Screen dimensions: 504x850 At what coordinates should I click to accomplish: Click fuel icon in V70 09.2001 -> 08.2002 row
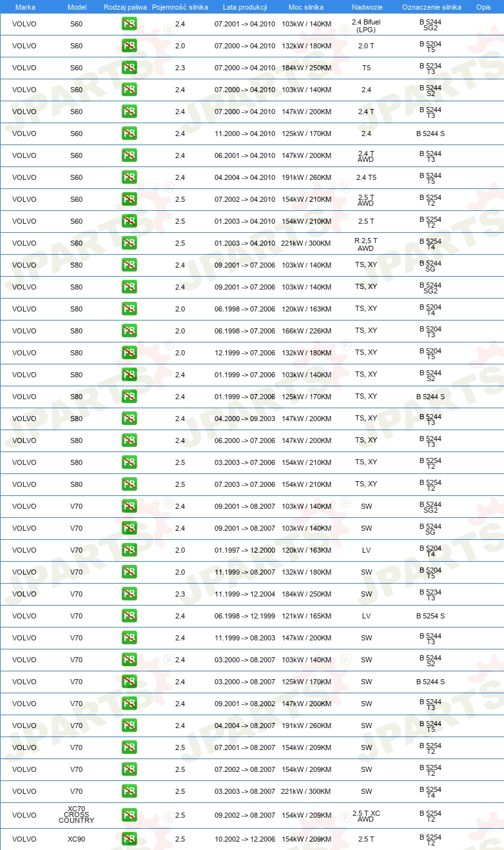(129, 704)
